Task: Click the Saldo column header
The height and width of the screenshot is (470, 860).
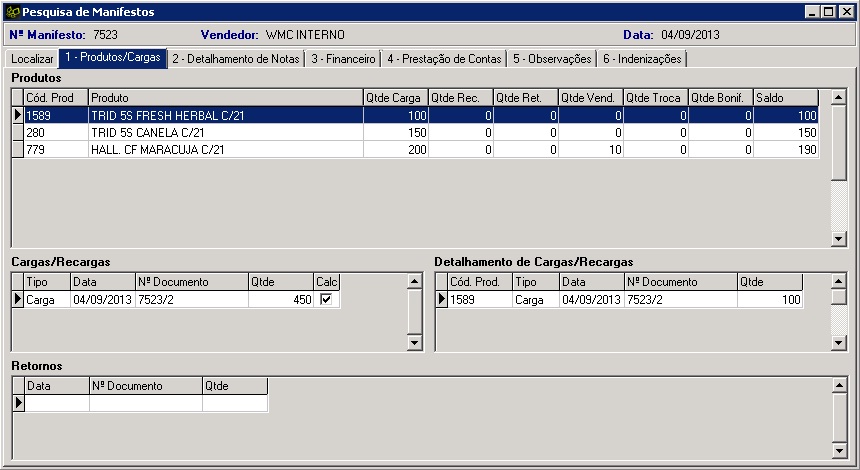Action: (785, 98)
